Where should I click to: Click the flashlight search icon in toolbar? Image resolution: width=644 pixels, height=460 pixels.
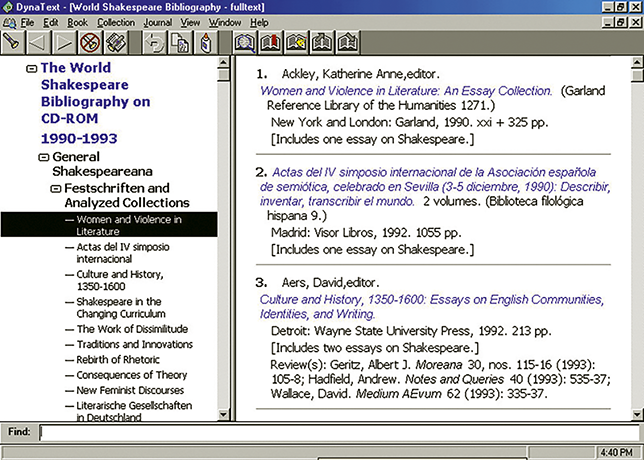pyautogui.click(x=13, y=43)
